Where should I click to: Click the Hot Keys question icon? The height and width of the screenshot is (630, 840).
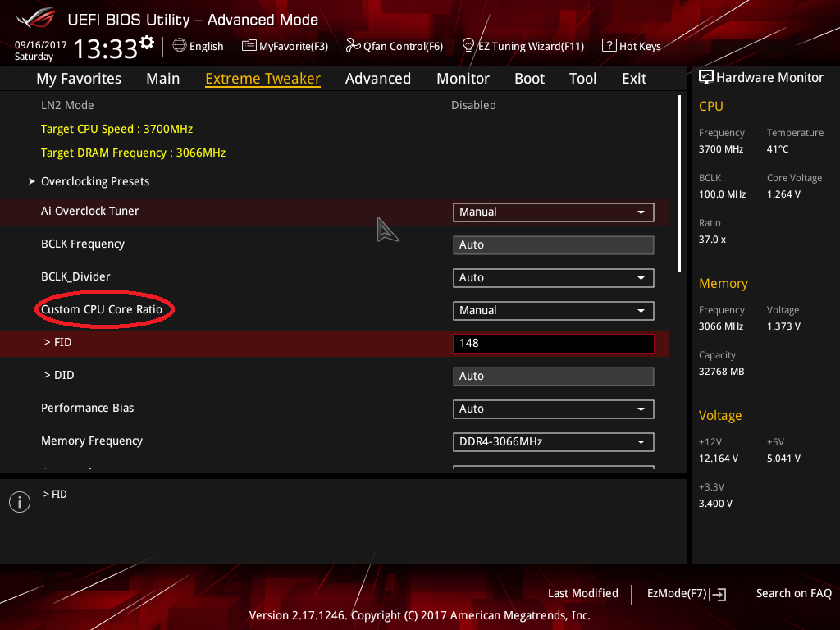pos(609,46)
